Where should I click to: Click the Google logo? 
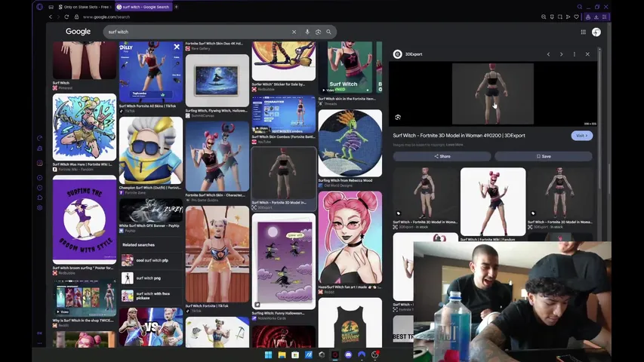[x=78, y=32]
